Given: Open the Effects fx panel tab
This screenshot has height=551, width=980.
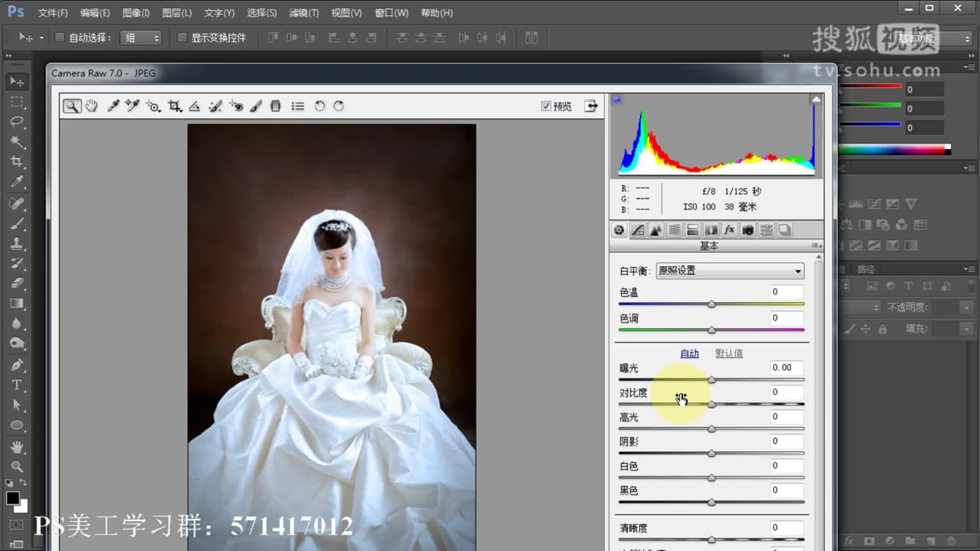Looking at the screenshot, I should [x=729, y=230].
